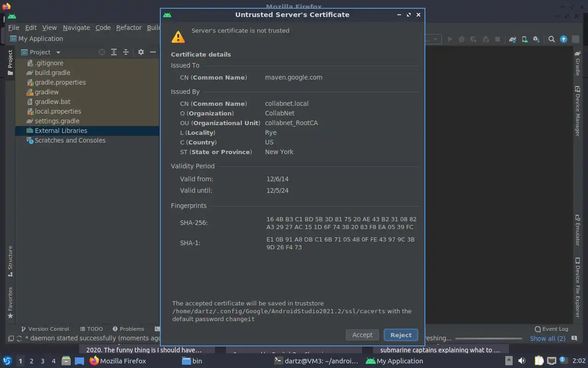Select settings.gradle file

pyautogui.click(x=87, y=121)
